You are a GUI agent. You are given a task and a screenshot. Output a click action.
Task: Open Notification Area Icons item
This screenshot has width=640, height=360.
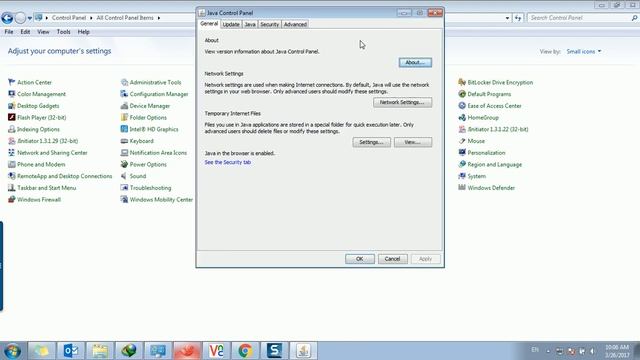(x=153, y=153)
